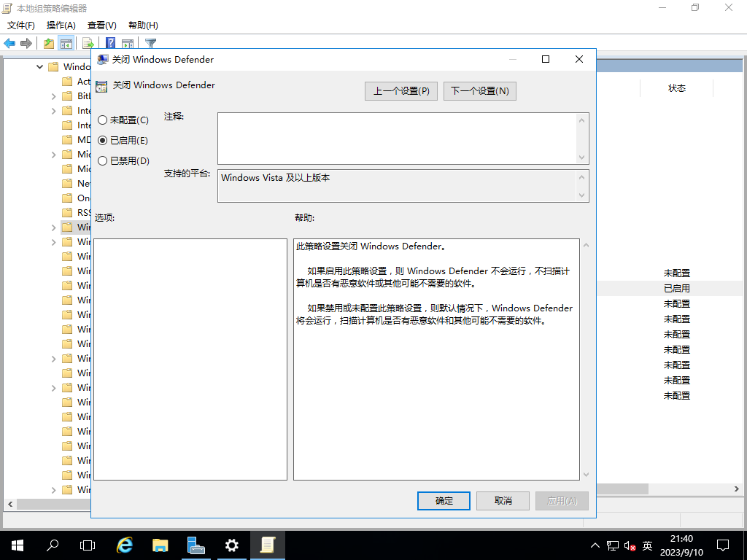Open the 帮助(H) menu
Viewport: 747px width, 560px height.
point(144,26)
